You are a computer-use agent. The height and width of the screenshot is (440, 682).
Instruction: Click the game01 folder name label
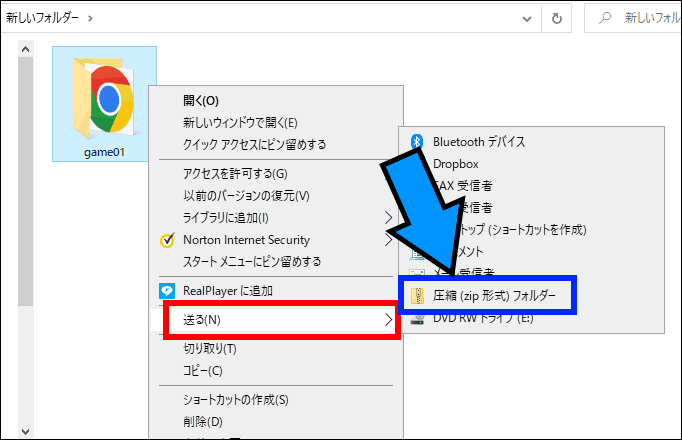[104, 152]
